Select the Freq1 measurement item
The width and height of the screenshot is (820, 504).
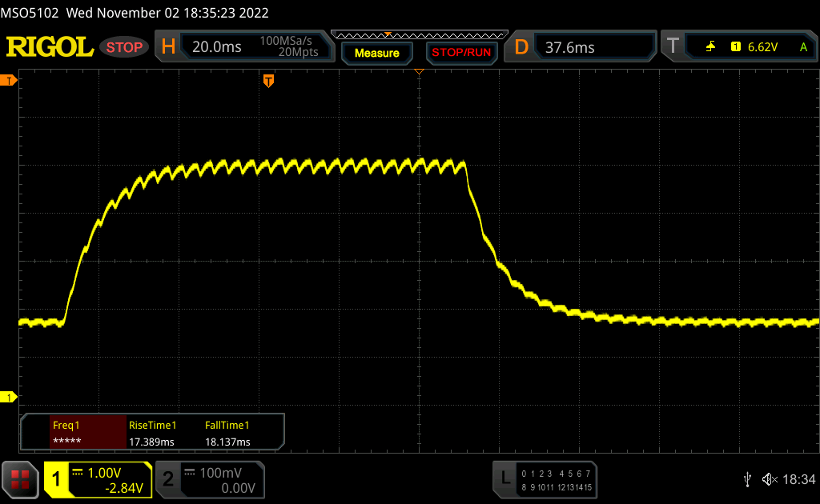73,434
